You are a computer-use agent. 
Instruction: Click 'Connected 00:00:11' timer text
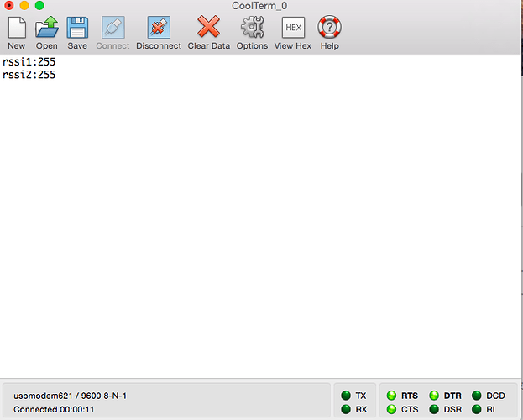click(54, 410)
